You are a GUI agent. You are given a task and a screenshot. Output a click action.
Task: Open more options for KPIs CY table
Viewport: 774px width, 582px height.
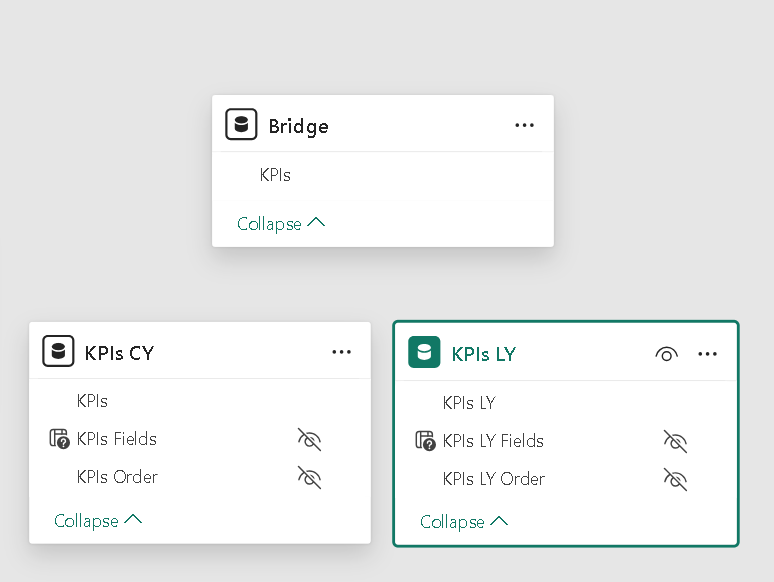[342, 352]
